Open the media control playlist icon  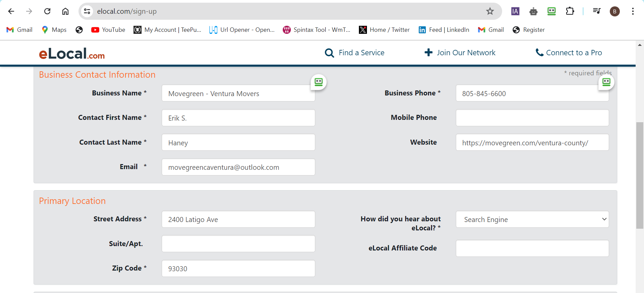pos(596,11)
